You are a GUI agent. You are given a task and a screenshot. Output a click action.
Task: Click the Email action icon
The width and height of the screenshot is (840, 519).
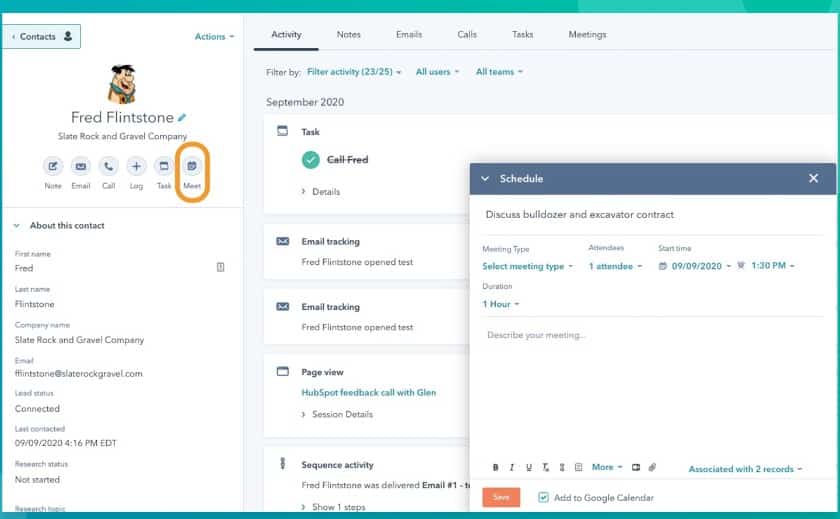(80, 166)
